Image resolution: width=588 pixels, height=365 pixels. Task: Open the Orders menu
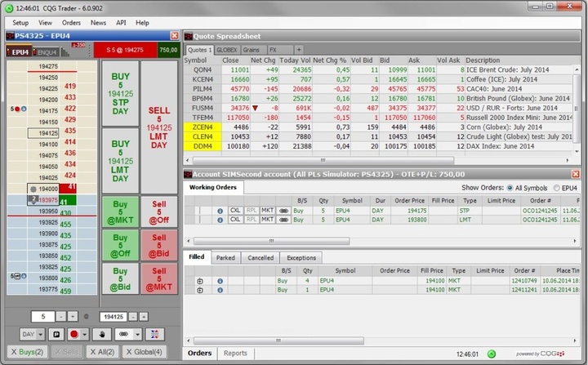click(x=71, y=23)
